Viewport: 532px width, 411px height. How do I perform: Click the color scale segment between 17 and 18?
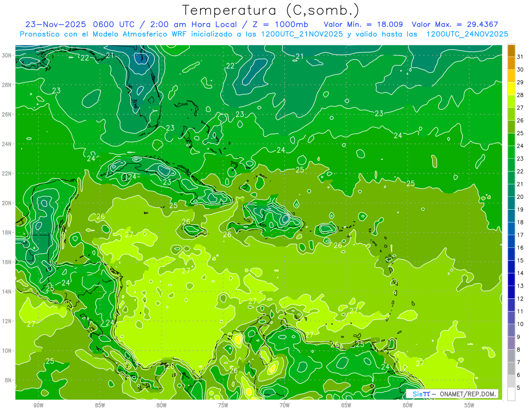[x=511, y=228]
